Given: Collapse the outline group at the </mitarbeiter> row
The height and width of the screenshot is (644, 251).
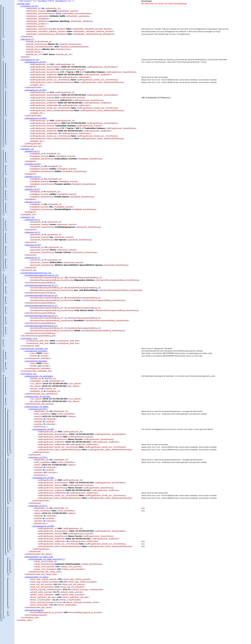Looking at the screenshot, I should [3, 37].
